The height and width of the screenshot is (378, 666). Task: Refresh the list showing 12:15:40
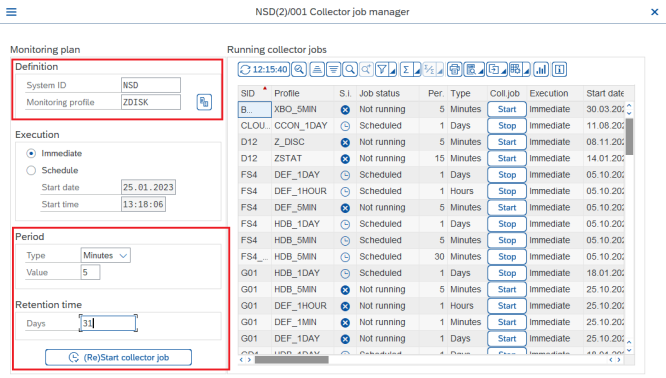click(264, 69)
